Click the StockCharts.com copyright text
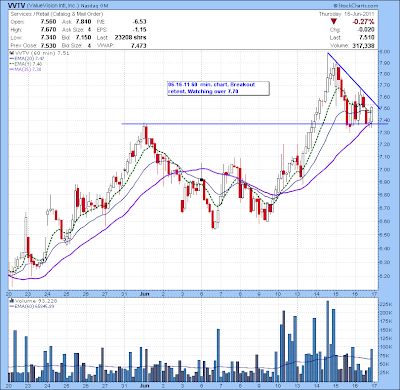The width and height of the screenshot is (400, 390). tap(355, 6)
